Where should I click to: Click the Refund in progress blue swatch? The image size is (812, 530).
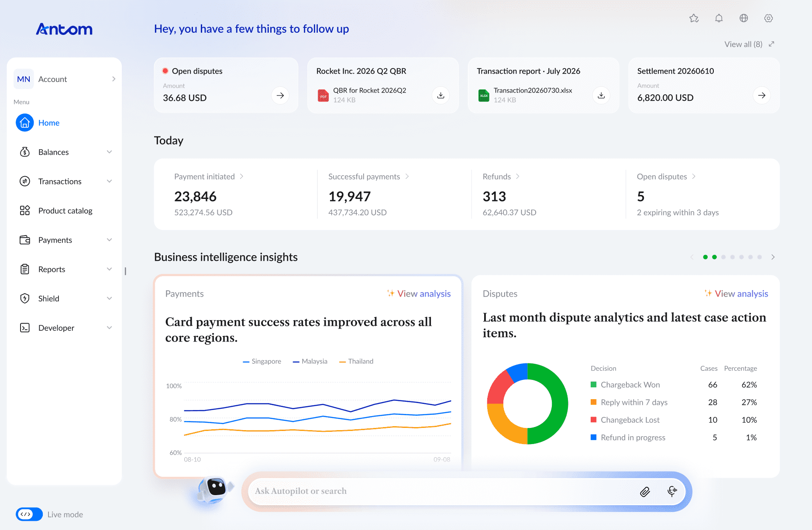click(x=593, y=437)
